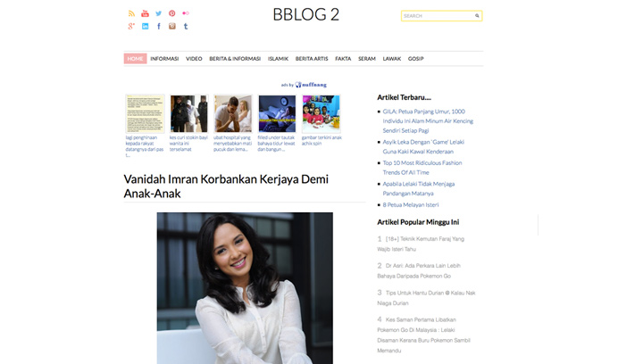Open the BERITA ARTIS menu
Viewport: 643px width, 364px height.
[312, 59]
